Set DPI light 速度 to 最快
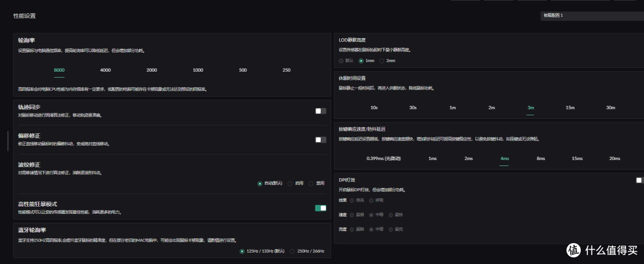644x264 pixels. (396, 214)
